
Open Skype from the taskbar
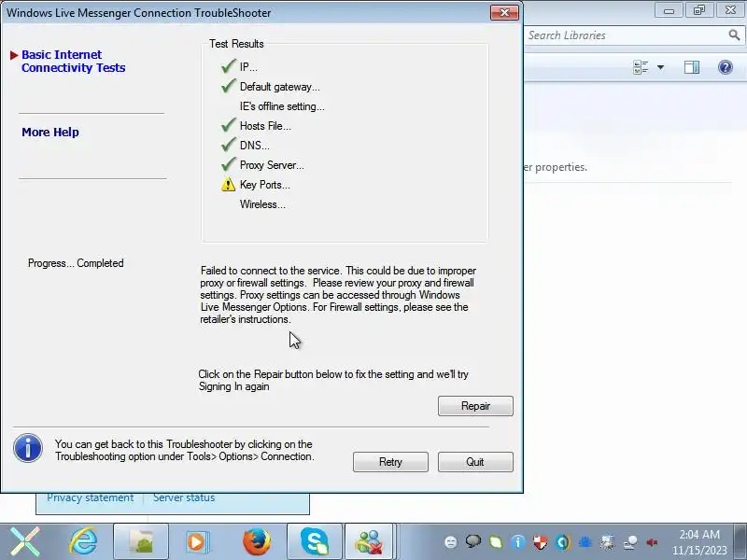[315, 541]
